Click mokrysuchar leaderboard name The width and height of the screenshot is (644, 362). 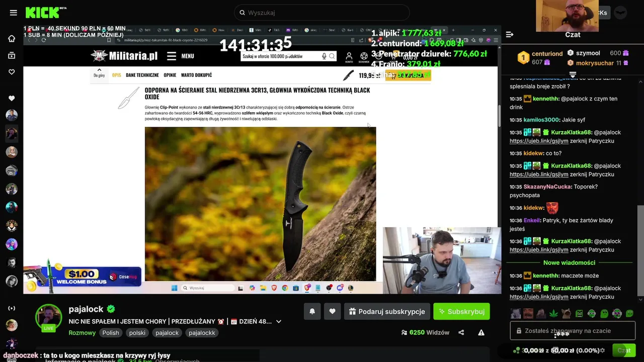595,63
